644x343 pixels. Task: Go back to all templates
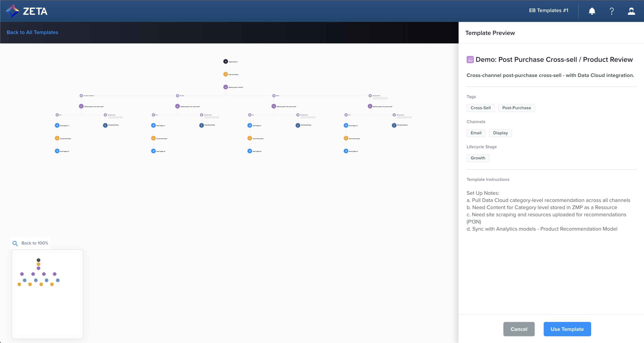click(x=32, y=32)
